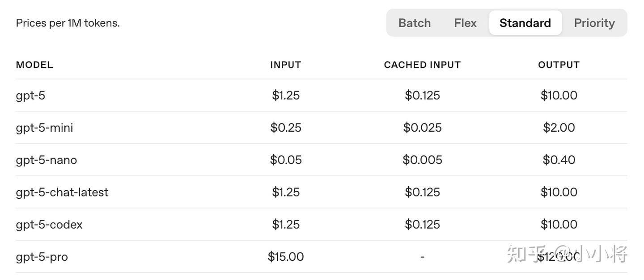Screen dimensions: 644x280
Task: Open the Priority pricing tab
Action: coord(594,23)
